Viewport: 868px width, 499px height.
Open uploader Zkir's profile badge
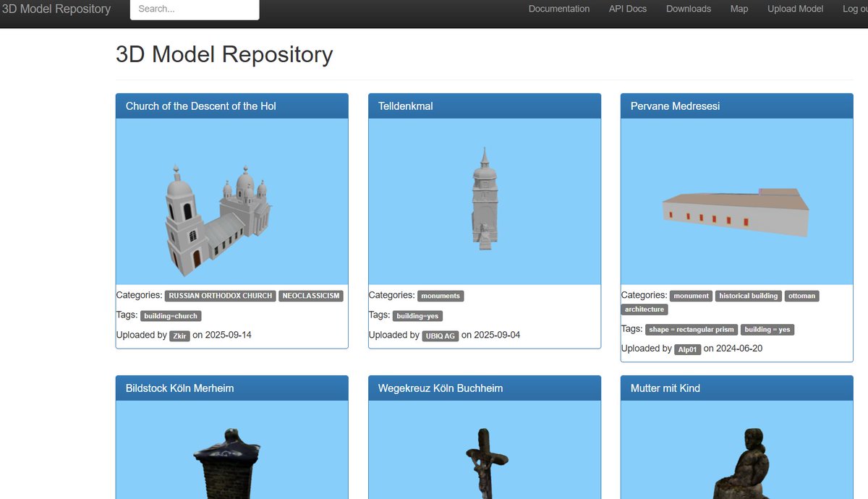tap(179, 336)
